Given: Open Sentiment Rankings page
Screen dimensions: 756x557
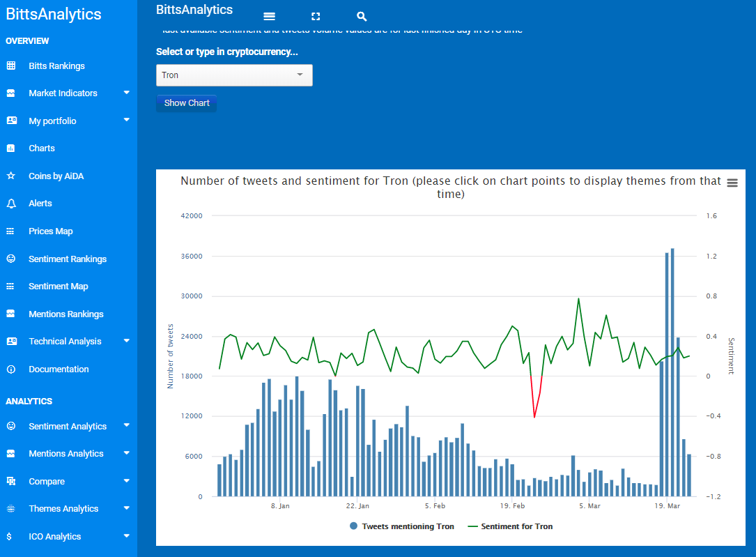Looking at the screenshot, I should (x=68, y=259).
